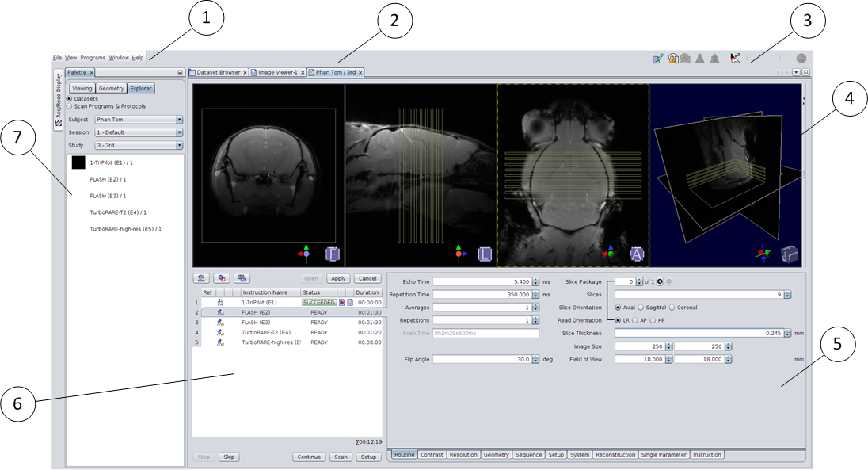The width and height of the screenshot is (868, 470).
Task: Click the Slices spinner arrows
Action: tap(787, 294)
